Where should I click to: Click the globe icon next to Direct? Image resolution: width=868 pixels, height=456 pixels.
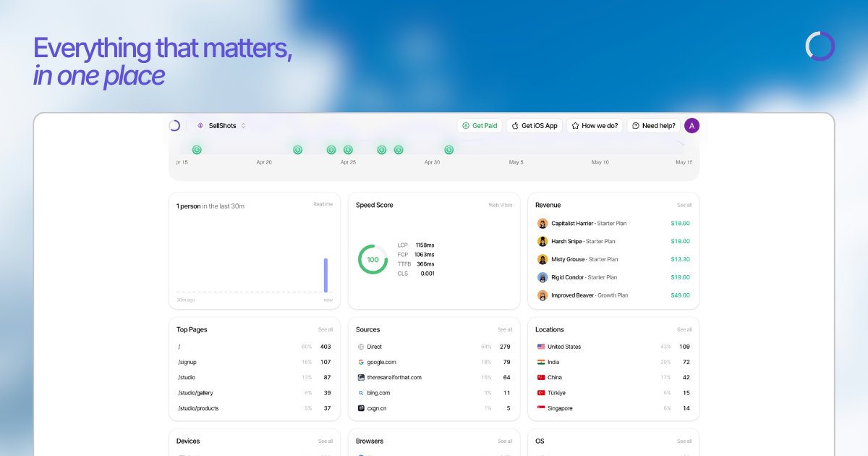click(361, 347)
